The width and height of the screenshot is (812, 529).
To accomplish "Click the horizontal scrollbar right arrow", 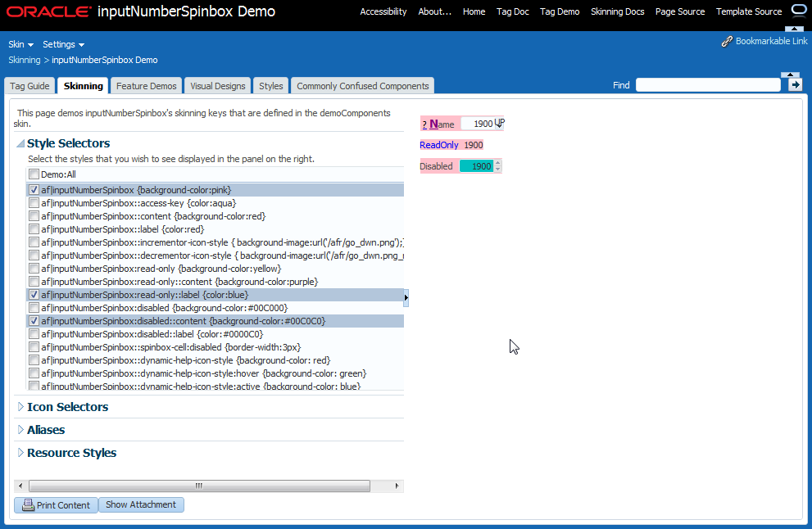I will (x=397, y=486).
